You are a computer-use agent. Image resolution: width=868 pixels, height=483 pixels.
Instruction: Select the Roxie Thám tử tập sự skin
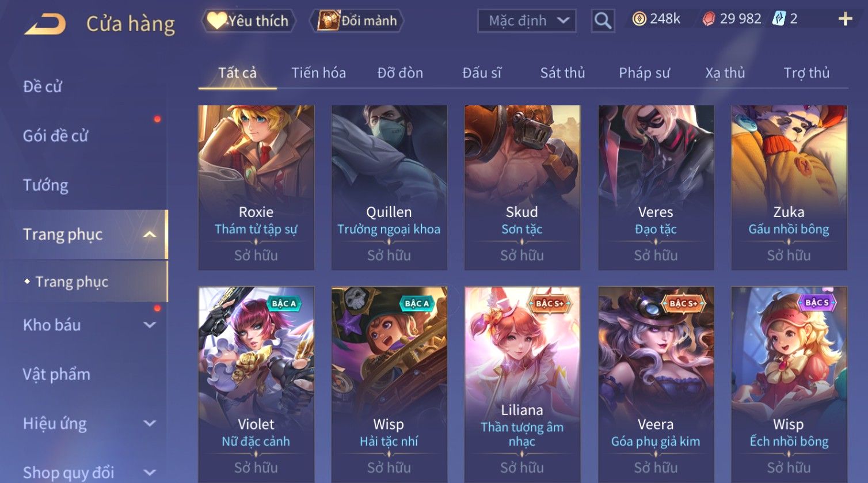256,188
